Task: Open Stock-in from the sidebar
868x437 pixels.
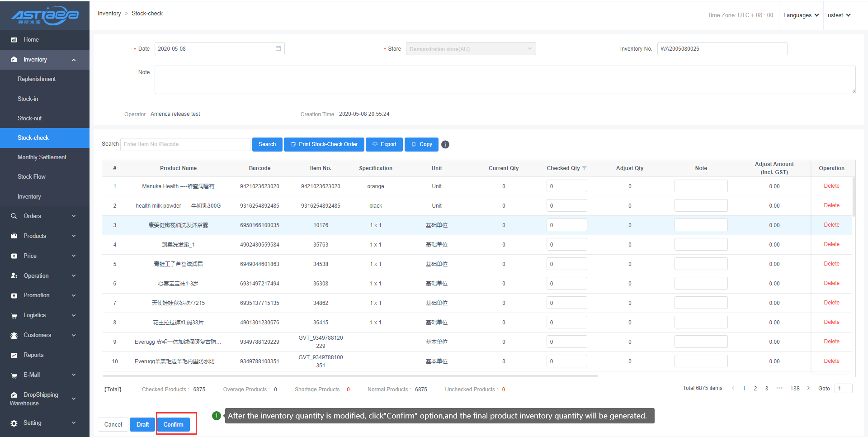Action: click(x=28, y=99)
